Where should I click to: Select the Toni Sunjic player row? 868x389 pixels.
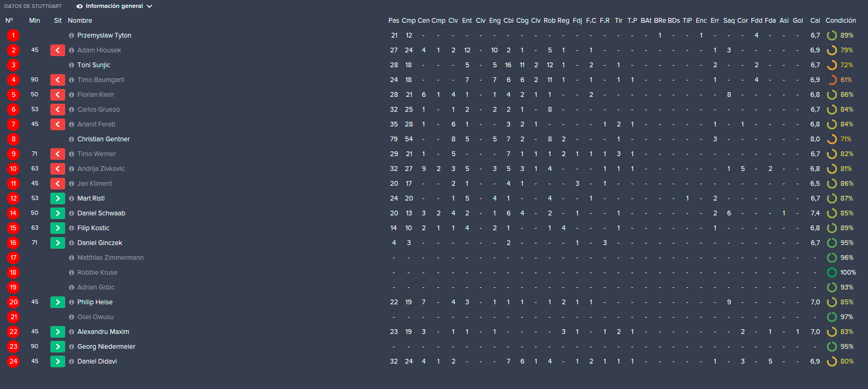point(434,65)
